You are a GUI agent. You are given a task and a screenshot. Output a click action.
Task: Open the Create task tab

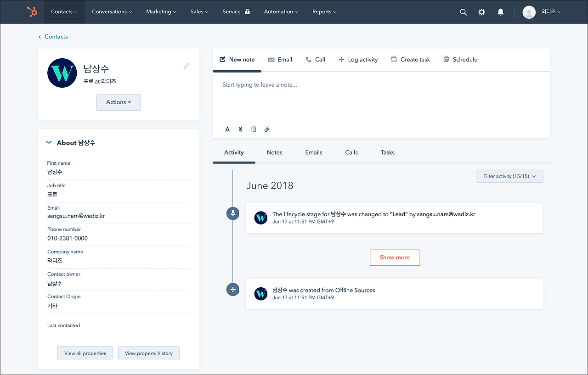pos(410,60)
